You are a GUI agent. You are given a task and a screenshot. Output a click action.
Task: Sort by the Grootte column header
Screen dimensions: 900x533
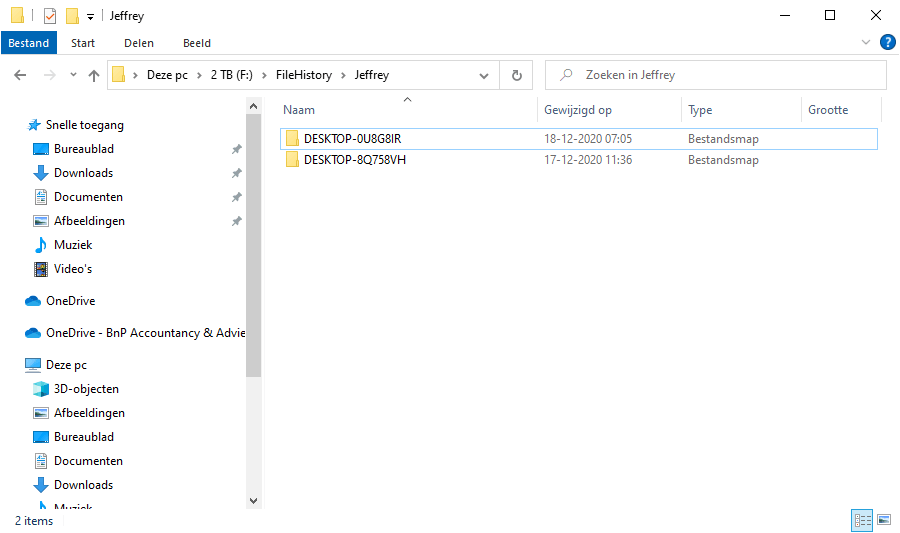(x=828, y=110)
